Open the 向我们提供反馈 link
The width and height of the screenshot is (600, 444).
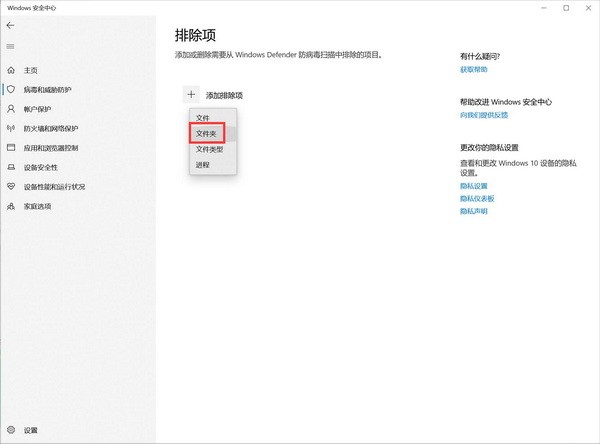click(484, 115)
